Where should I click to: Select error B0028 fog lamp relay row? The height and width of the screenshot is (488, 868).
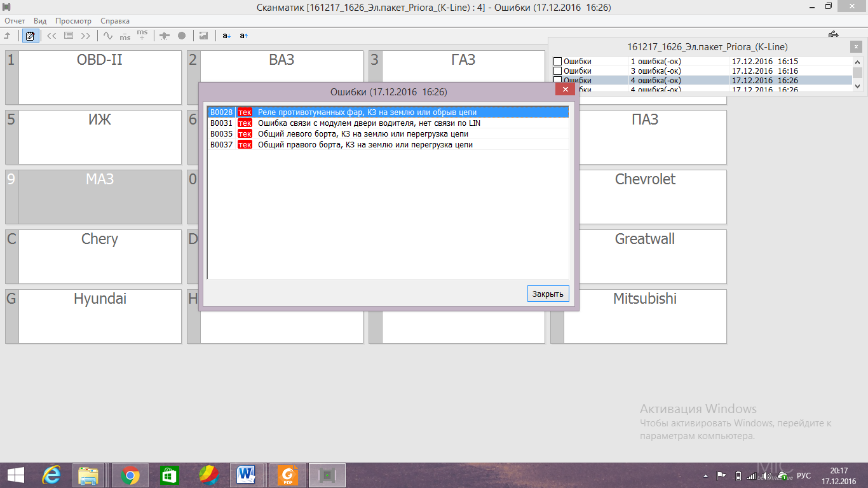(388, 112)
